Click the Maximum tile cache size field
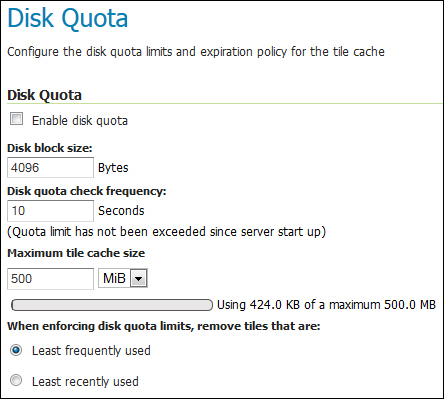 pyautogui.click(x=50, y=279)
